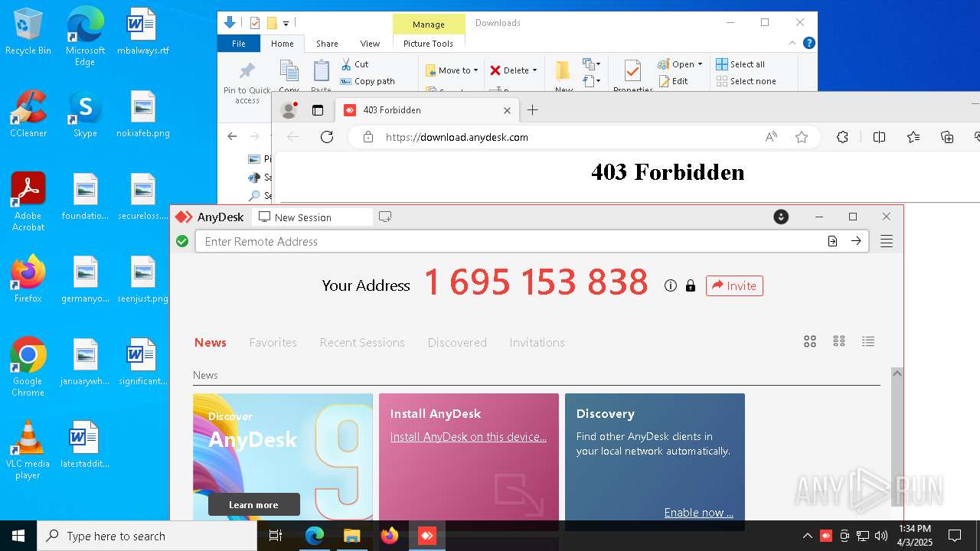Close the 403 Forbidden Edge tab
The width and height of the screenshot is (980, 551).
(x=507, y=110)
